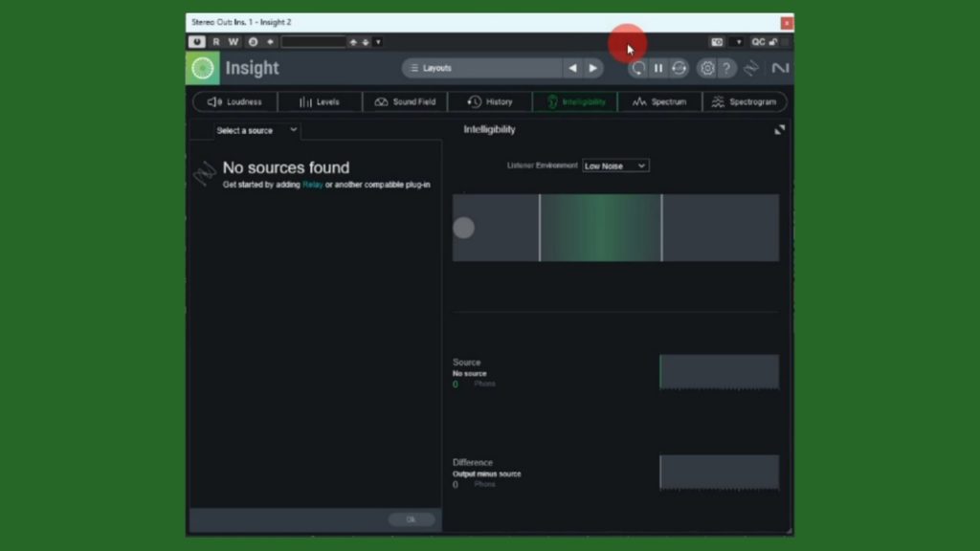Go to the next layout with right arrow
This screenshot has width=980, height=551.
[593, 68]
